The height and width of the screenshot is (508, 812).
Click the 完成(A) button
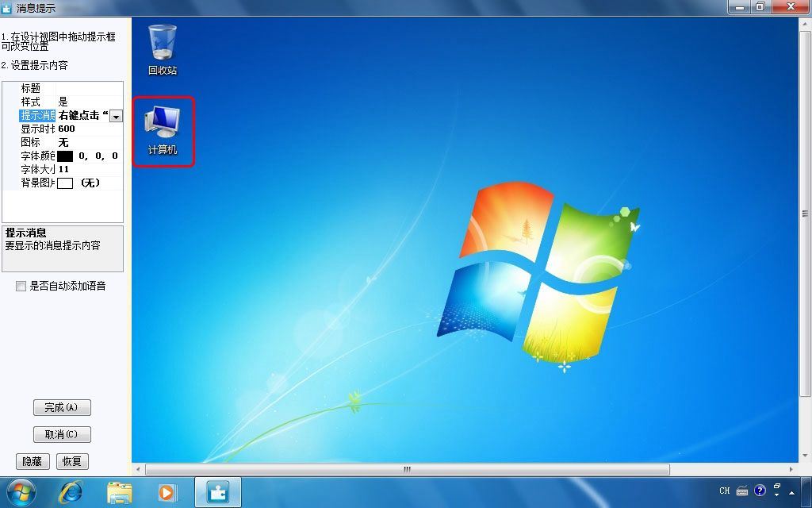[62, 407]
